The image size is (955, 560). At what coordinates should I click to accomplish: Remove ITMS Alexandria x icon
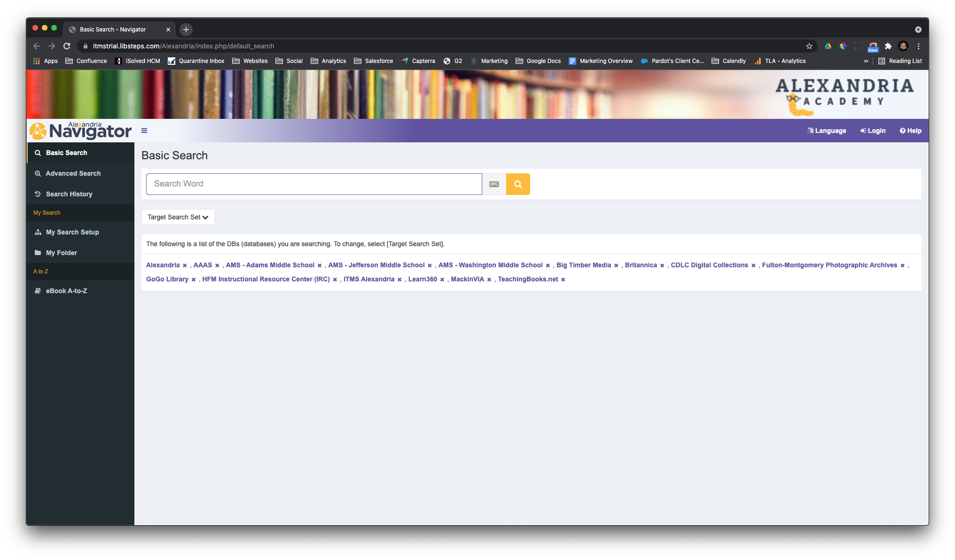(399, 280)
